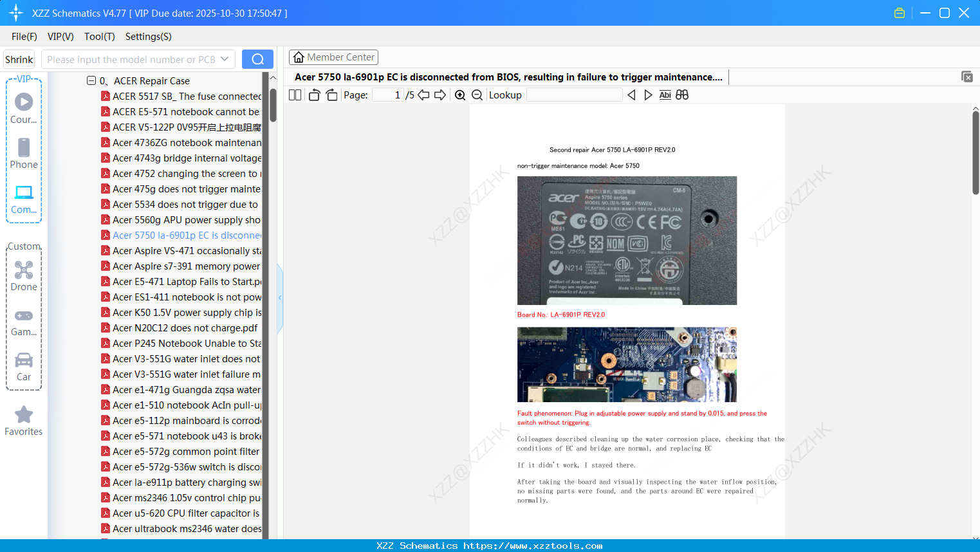Click the blue search button
Screen dimensions: 980x552
pos(257,59)
